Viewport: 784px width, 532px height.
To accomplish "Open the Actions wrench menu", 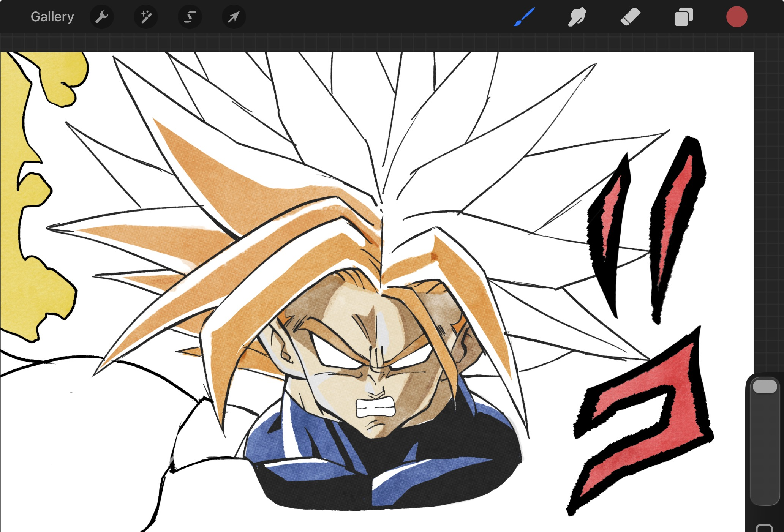I will coord(102,17).
